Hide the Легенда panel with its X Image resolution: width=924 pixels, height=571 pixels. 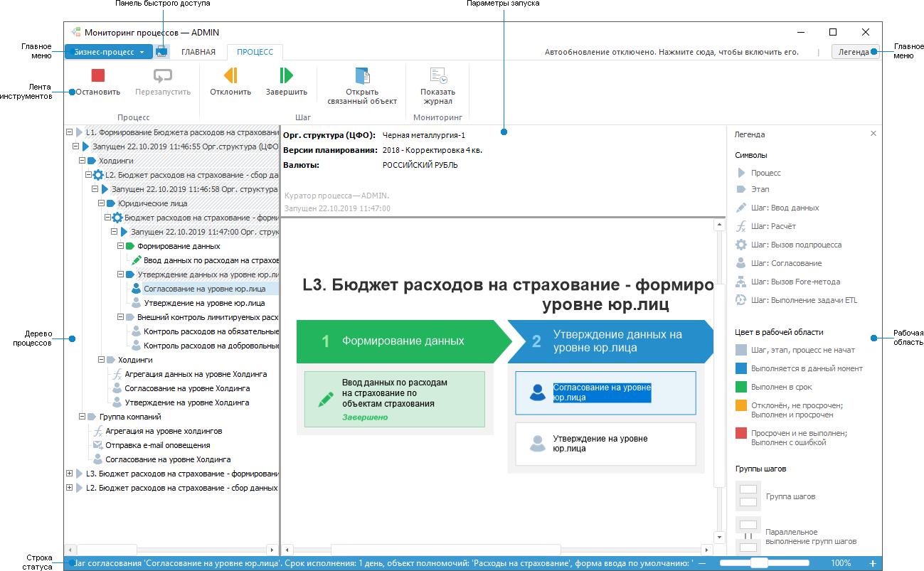click(x=873, y=133)
